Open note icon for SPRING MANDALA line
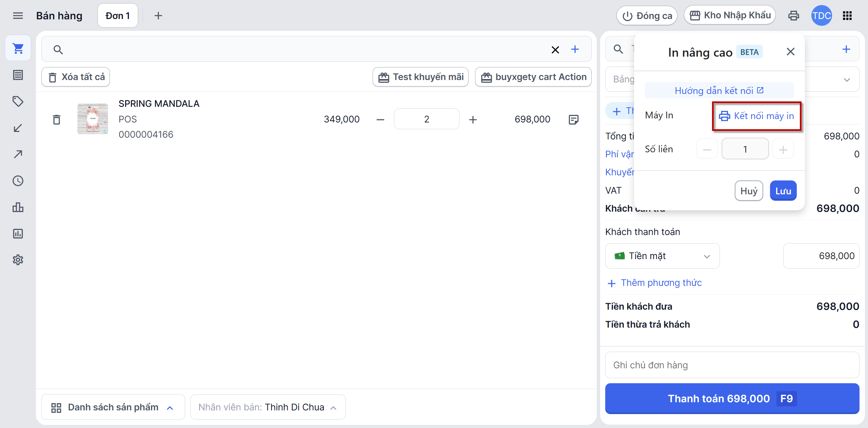Image resolution: width=868 pixels, height=428 pixels. click(x=573, y=119)
